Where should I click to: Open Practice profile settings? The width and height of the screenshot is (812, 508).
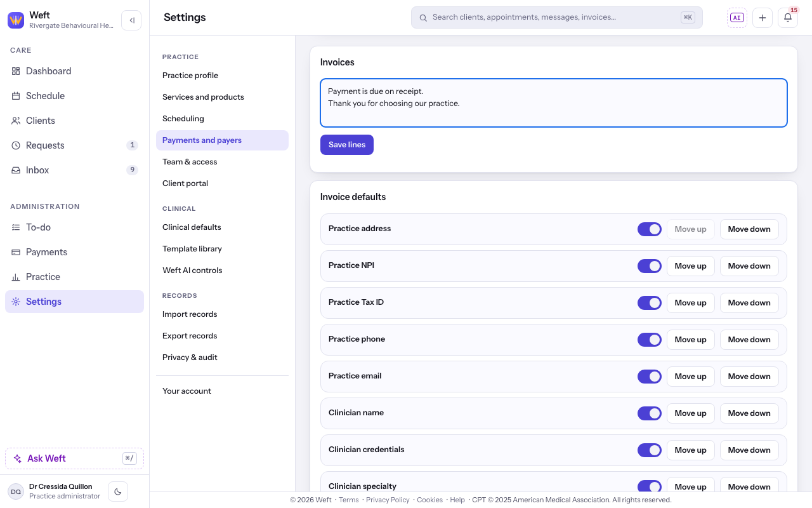[x=222, y=76]
